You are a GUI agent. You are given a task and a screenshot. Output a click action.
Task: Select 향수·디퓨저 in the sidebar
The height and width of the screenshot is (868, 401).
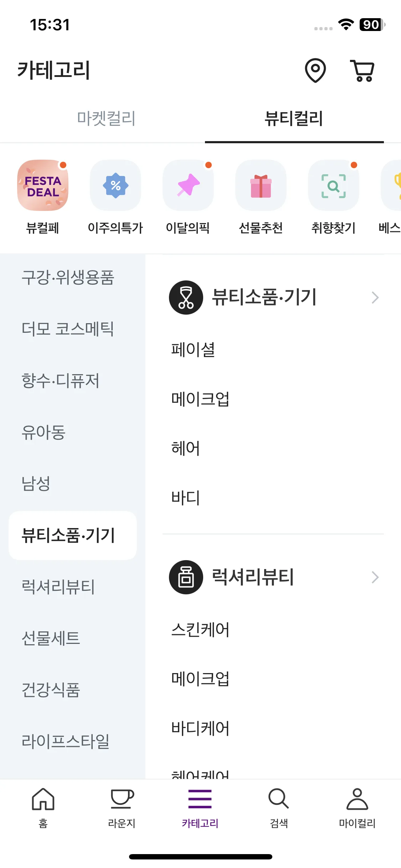pyautogui.click(x=60, y=381)
